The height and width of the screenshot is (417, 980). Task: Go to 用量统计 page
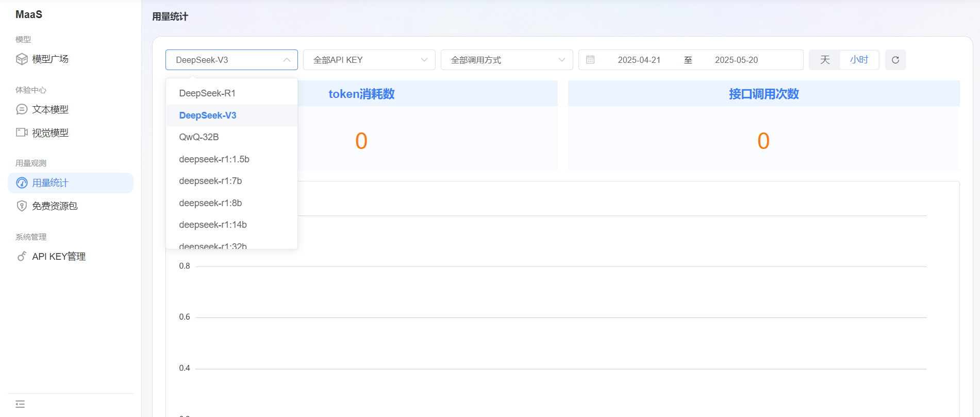coord(71,183)
